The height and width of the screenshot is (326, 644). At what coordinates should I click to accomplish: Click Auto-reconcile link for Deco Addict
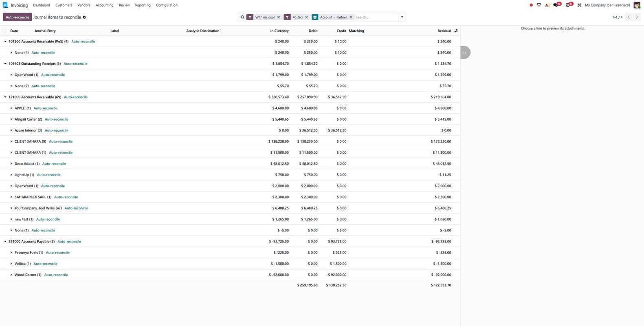54,164
